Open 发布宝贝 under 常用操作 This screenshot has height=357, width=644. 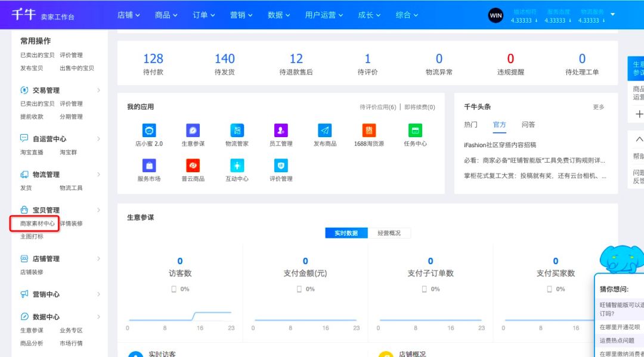[32, 68]
